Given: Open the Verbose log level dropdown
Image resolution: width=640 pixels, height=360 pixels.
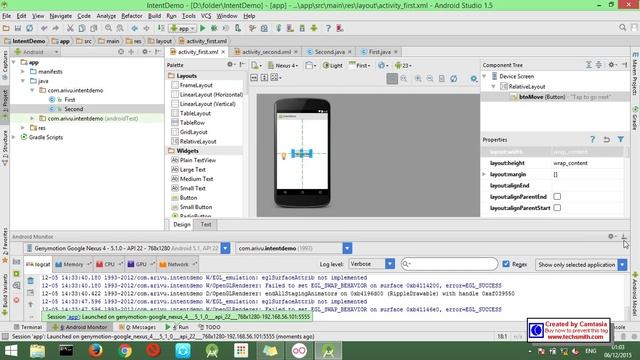Looking at the screenshot, I should [x=390, y=264].
